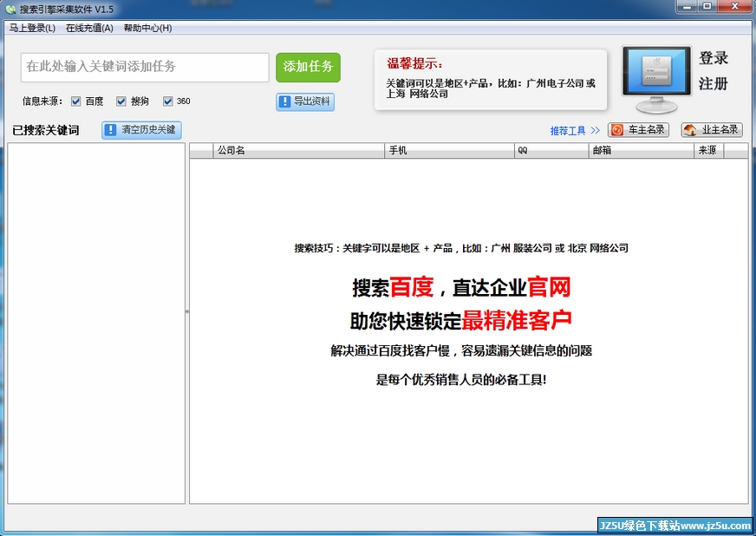The height and width of the screenshot is (536, 756).
Task: Open the 帮助中心(H) menu
Action: [x=147, y=28]
